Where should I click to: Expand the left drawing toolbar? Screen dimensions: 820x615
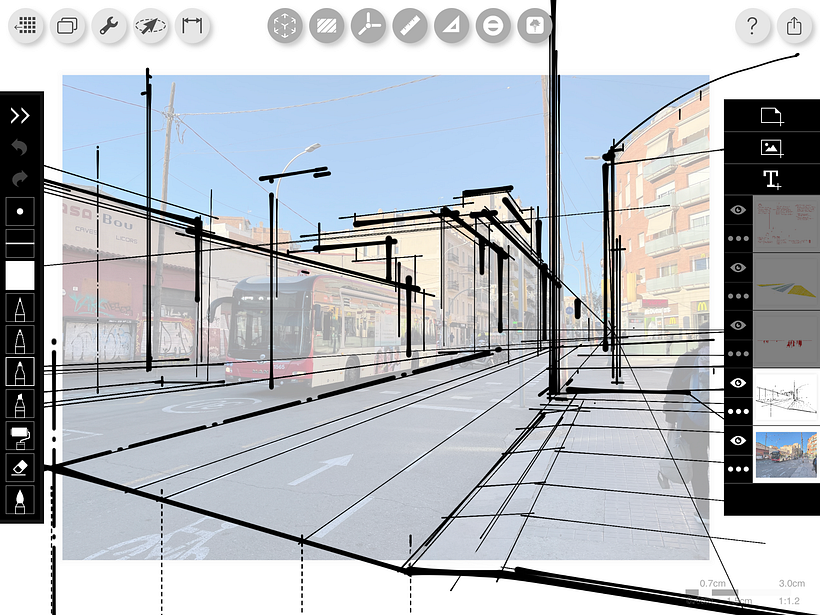click(20, 116)
